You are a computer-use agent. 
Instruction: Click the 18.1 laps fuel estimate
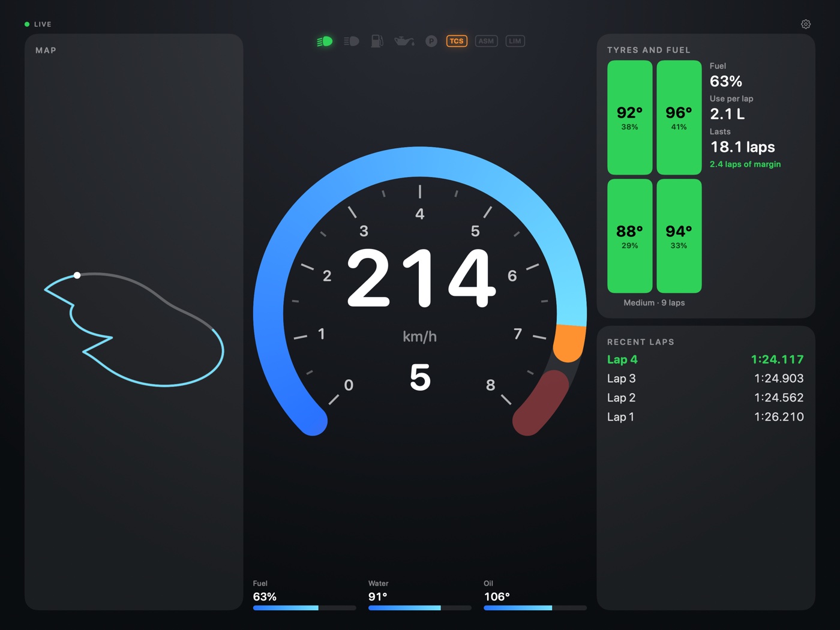click(743, 147)
